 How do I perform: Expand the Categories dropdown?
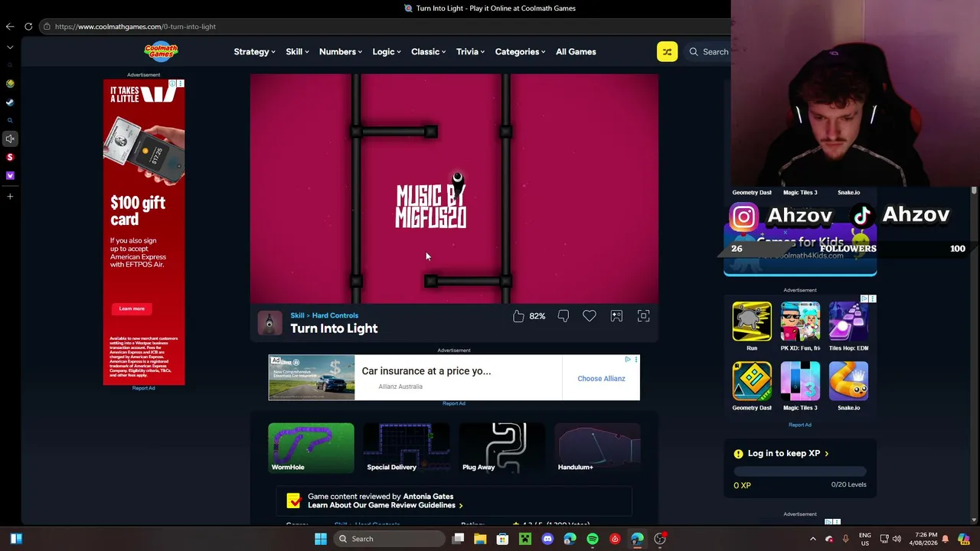[521, 52]
